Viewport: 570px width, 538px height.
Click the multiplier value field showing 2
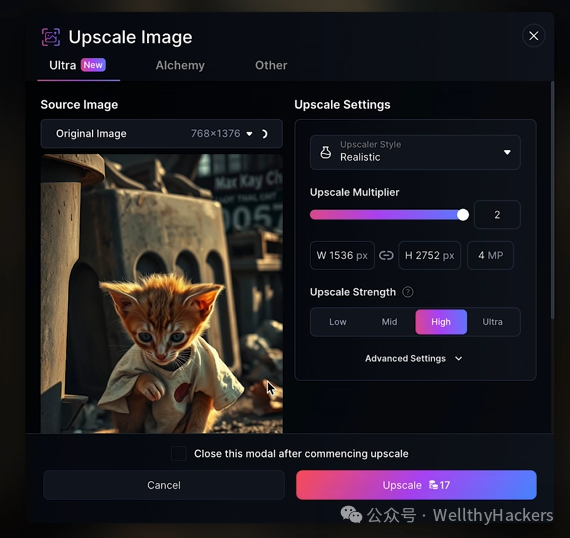coord(497,214)
